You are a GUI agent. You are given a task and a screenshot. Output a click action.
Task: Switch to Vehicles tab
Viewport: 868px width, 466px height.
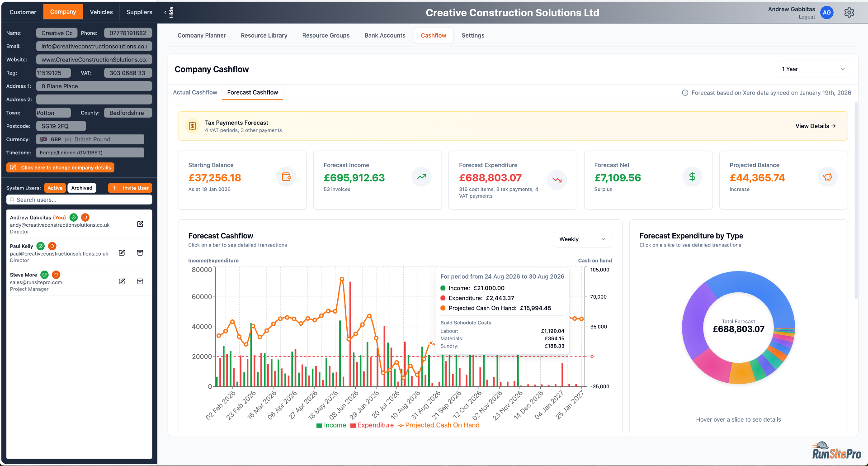coord(101,12)
